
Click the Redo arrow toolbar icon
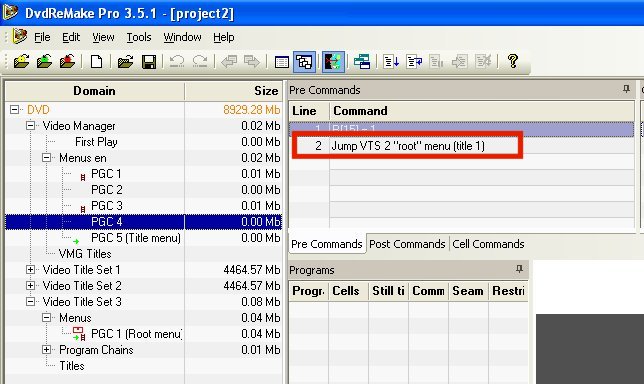[200, 62]
